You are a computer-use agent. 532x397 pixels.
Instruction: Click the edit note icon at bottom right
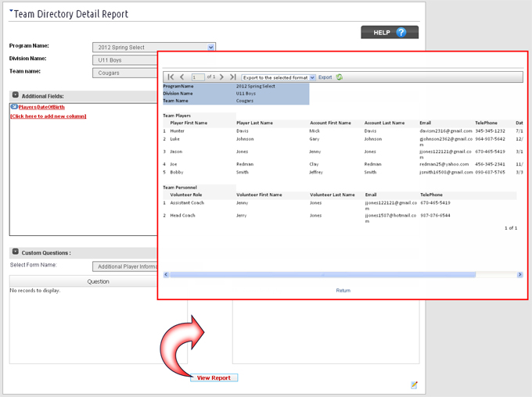(414, 384)
